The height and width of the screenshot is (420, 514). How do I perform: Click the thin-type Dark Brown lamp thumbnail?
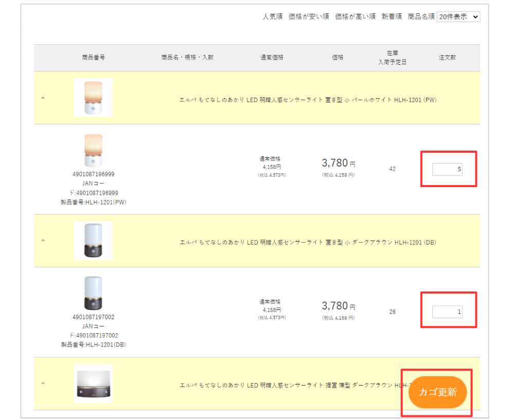93,384
